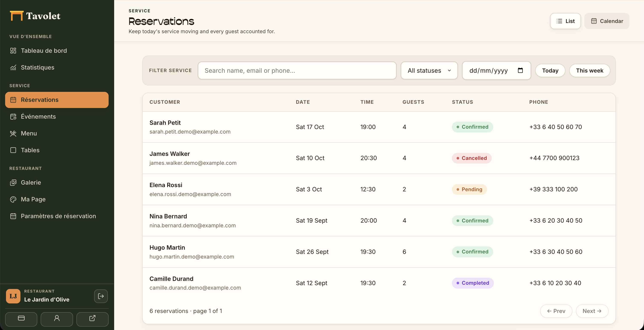The image size is (644, 330).
Task: Switch to List view
Action: 565,21
